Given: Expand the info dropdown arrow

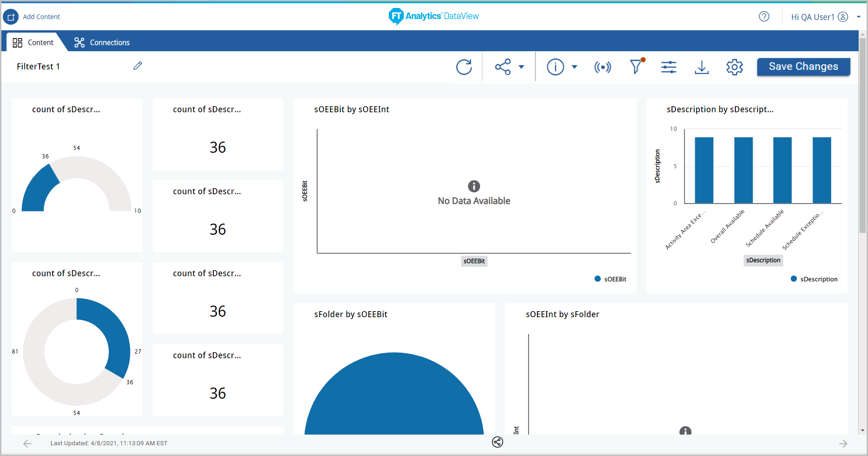Looking at the screenshot, I should (575, 67).
